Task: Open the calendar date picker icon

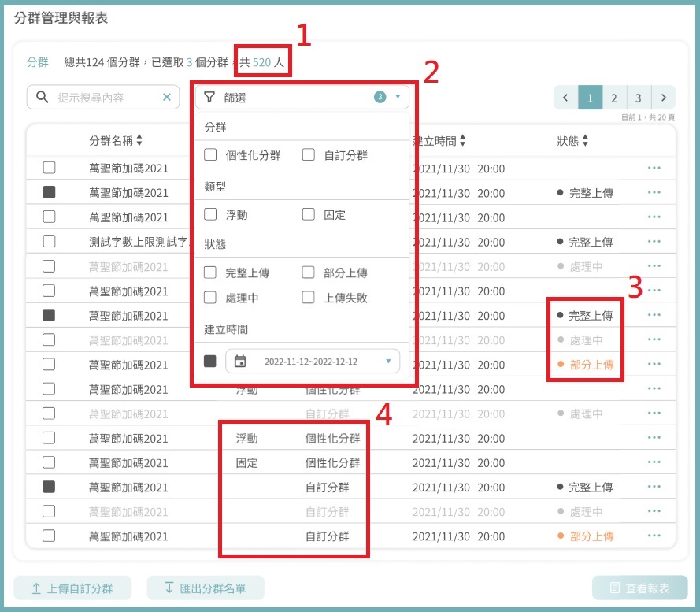Action: pyautogui.click(x=240, y=362)
